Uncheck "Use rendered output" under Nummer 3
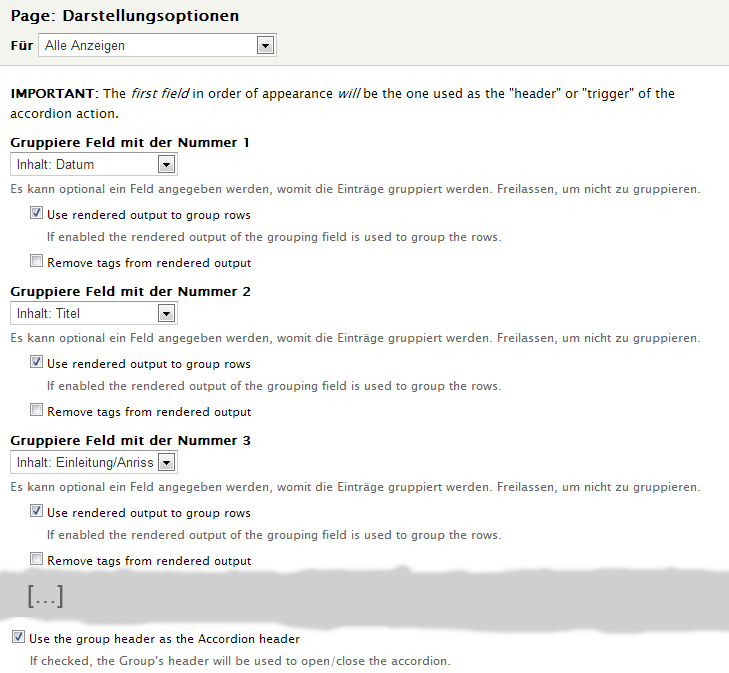729x673 pixels. [x=37, y=512]
